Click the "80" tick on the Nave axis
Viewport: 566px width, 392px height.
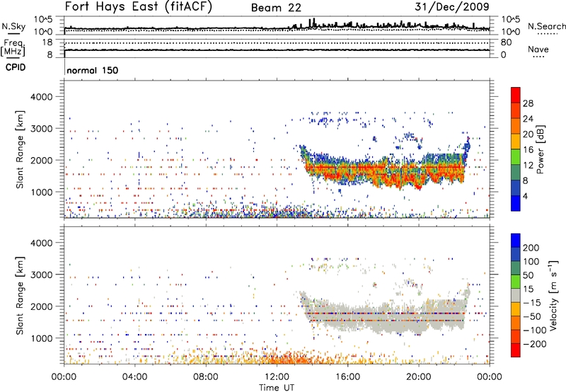(x=506, y=42)
